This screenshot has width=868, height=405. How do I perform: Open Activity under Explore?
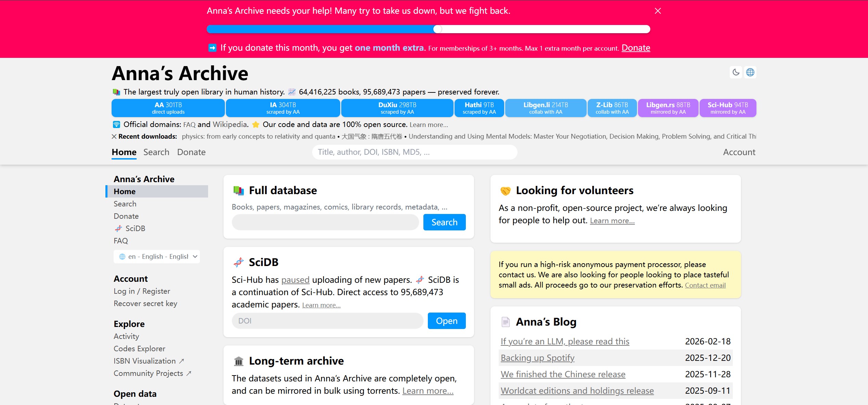click(x=126, y=336)
